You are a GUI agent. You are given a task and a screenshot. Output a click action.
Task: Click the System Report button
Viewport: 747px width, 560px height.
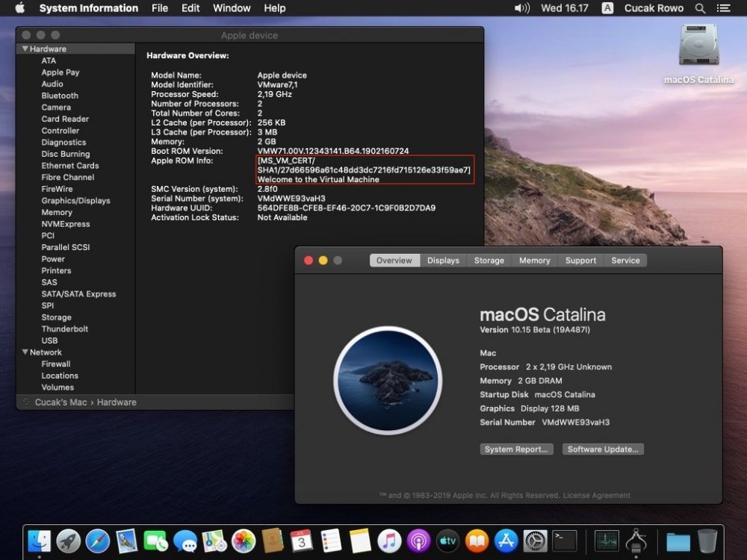tap(516, 449)
